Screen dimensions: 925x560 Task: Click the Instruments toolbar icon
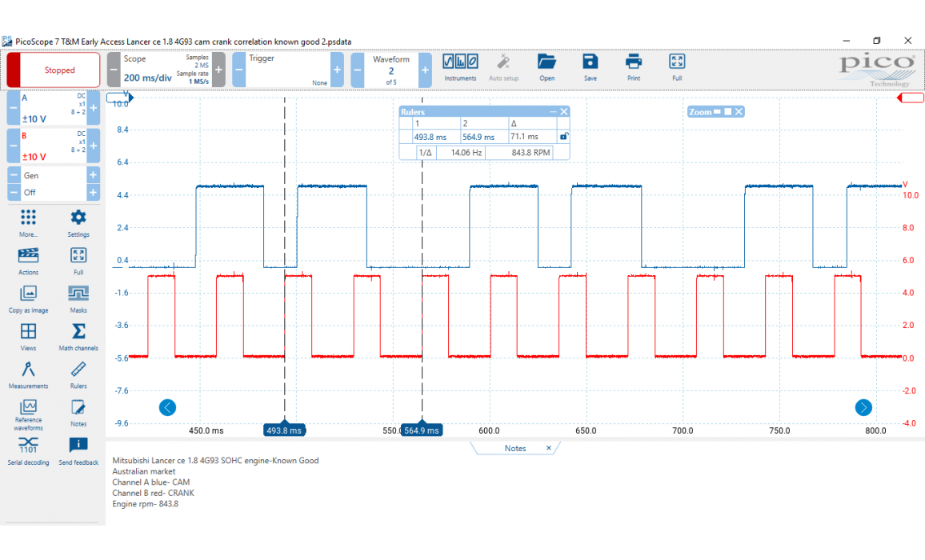(x=460, y=62)
